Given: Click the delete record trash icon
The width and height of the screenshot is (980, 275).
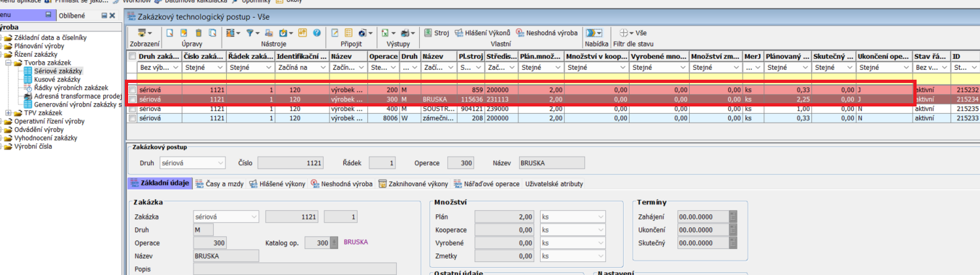Looking at the screenshot, I should click(x=197, y=33).
